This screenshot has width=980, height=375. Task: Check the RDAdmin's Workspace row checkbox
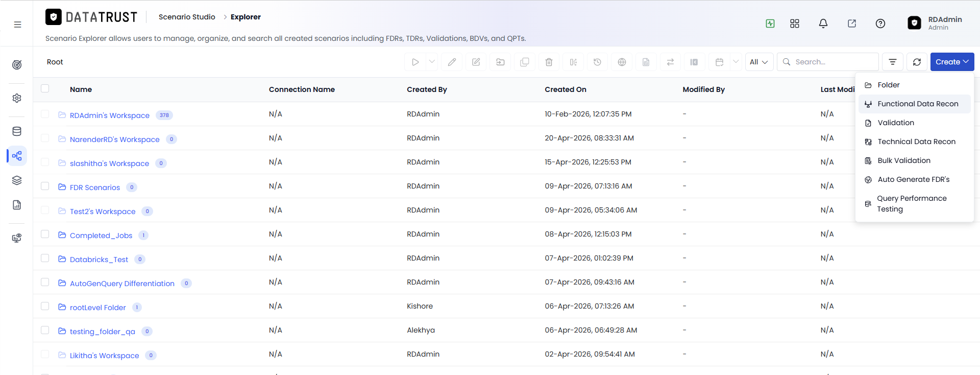click(x=45, y=114)
